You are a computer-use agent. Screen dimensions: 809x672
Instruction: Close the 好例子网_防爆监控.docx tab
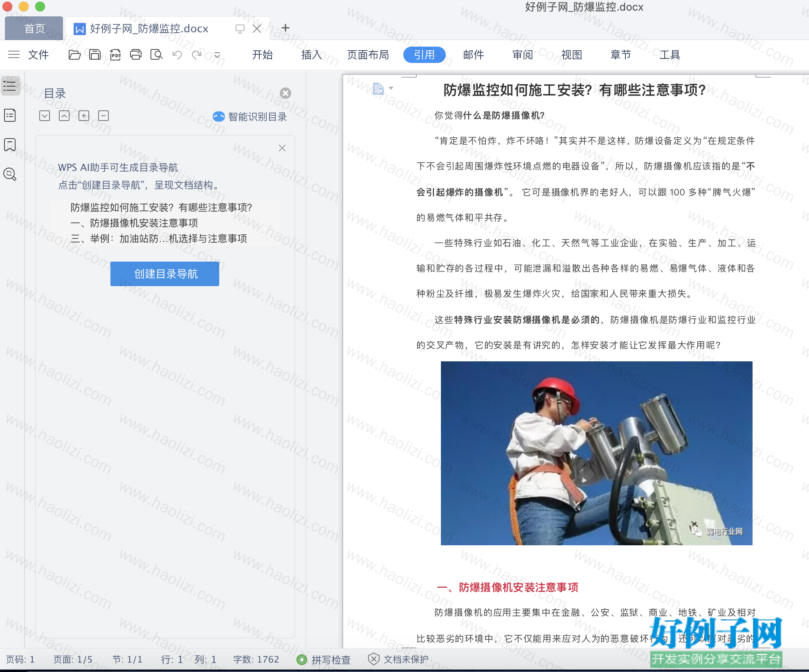pos(257,29)
